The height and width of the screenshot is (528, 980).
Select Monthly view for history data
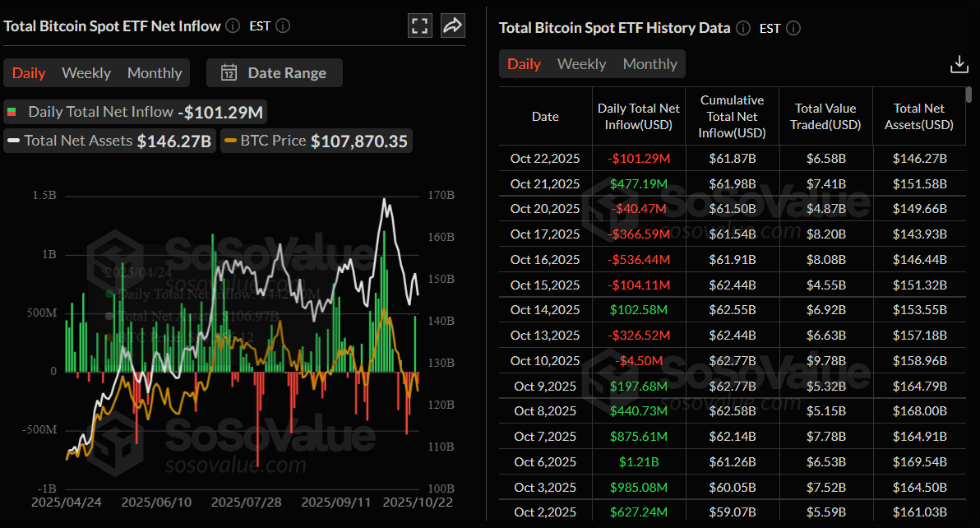(x=649, y=63)
